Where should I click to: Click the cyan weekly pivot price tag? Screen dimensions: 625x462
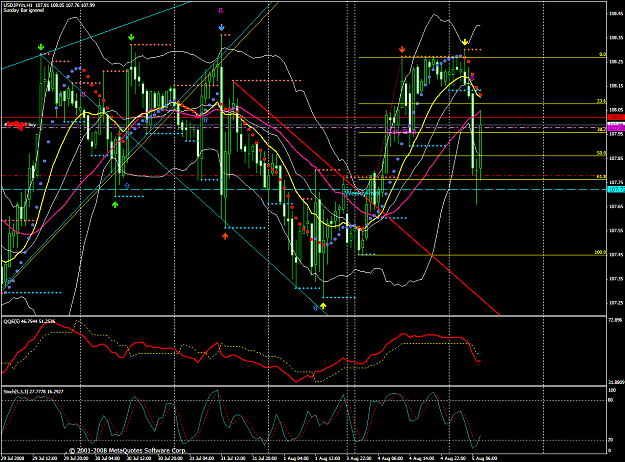click(616, 189)
